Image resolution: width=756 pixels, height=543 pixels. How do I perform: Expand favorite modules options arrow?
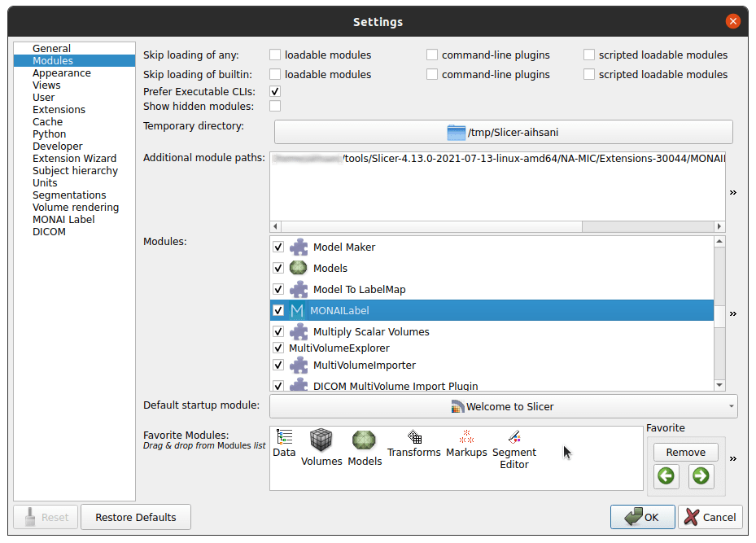[x=733, y=458]
